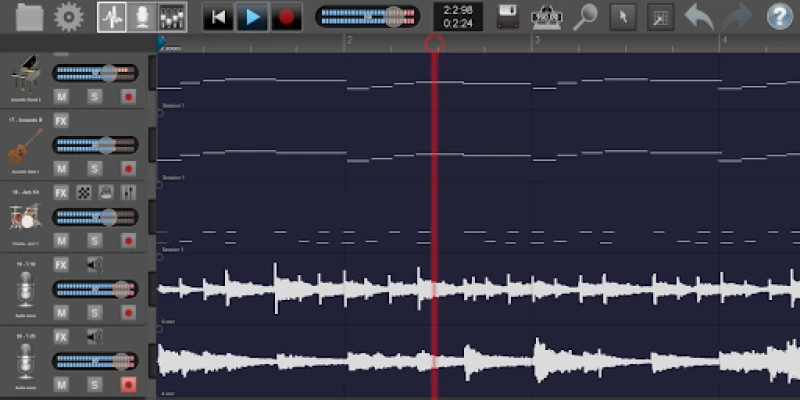Arm recording on the drum kit track
The height and width of the screenshot is (400, 800).
coord(128,240)
